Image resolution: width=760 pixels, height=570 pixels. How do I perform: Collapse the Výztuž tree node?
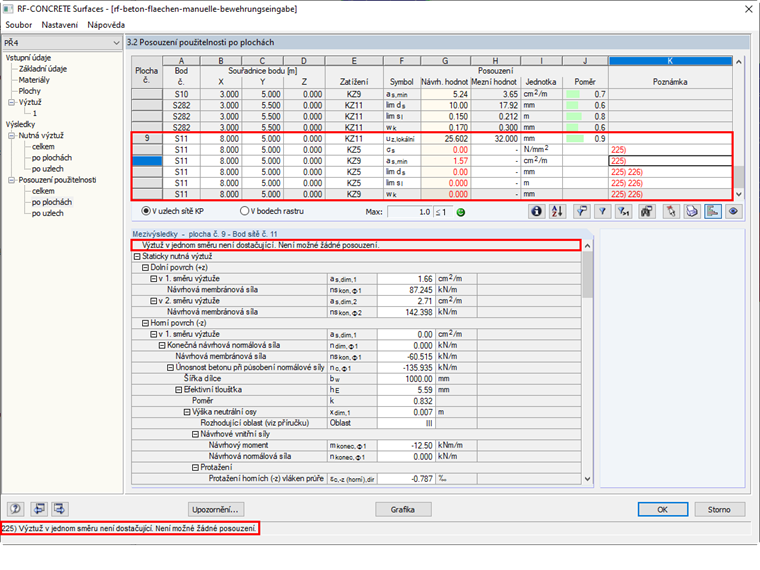click(x=12, y=102)
